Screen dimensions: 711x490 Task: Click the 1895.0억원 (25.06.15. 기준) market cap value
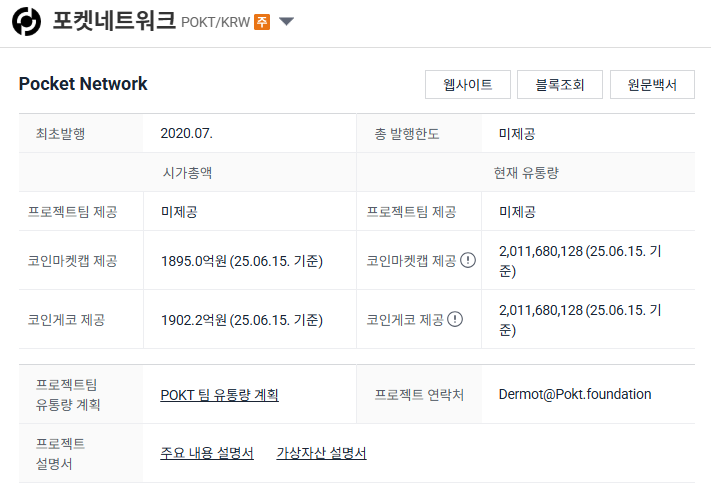[242, 261]
